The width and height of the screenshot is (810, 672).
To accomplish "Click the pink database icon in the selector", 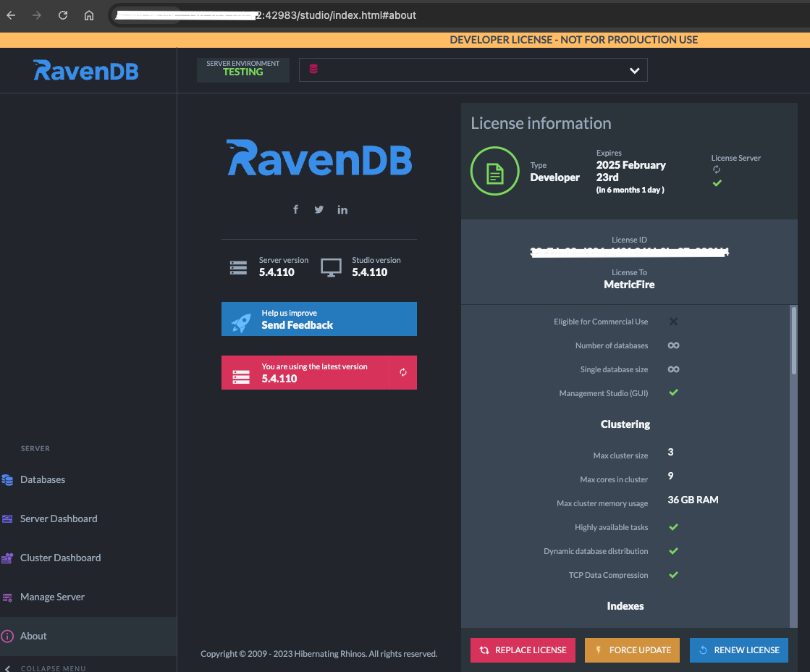I will click(313, 70).
